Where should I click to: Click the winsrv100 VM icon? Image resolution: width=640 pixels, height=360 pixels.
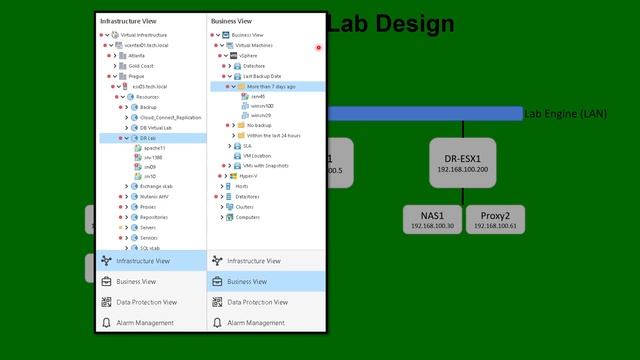245,106
